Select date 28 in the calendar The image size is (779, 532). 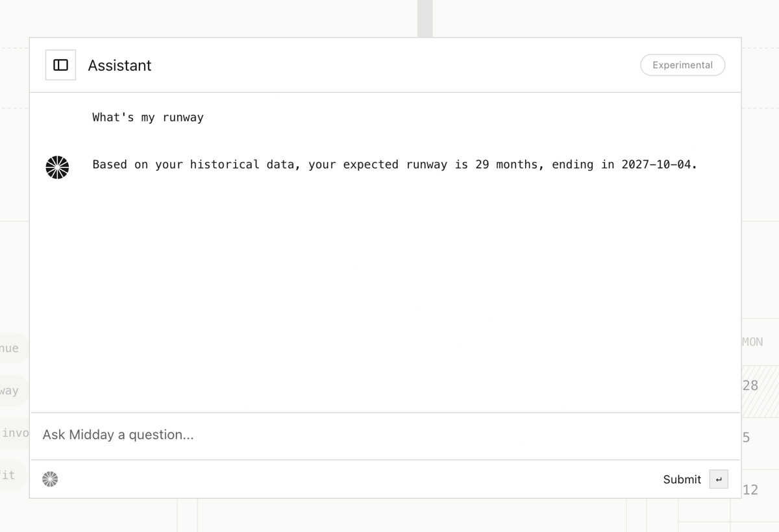click(x=750, y=385)
